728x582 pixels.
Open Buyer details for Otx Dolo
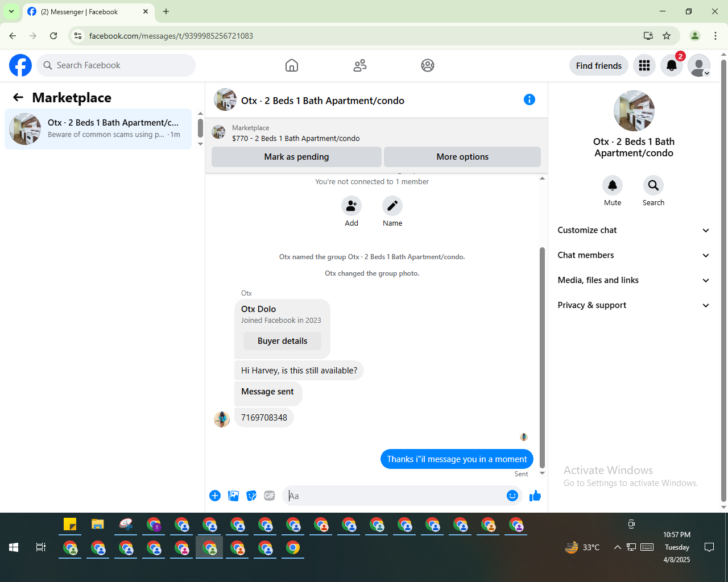click(x=282, y=341)
